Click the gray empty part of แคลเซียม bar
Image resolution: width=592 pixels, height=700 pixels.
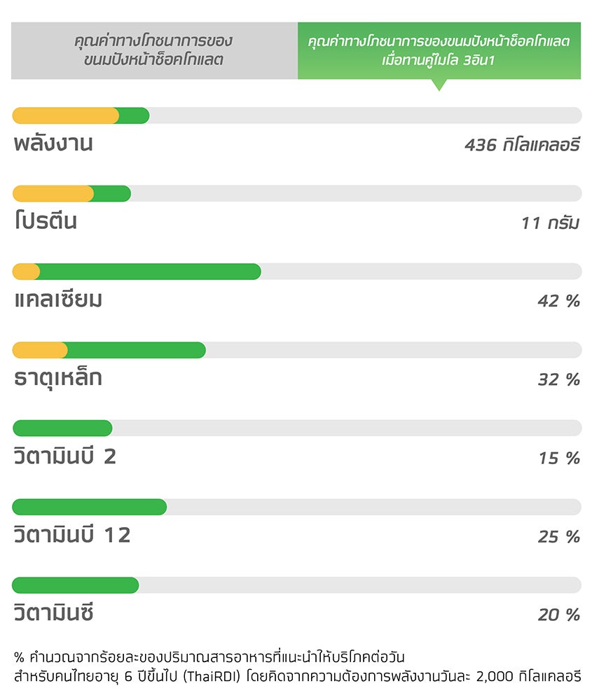click(x=421, y=272)
